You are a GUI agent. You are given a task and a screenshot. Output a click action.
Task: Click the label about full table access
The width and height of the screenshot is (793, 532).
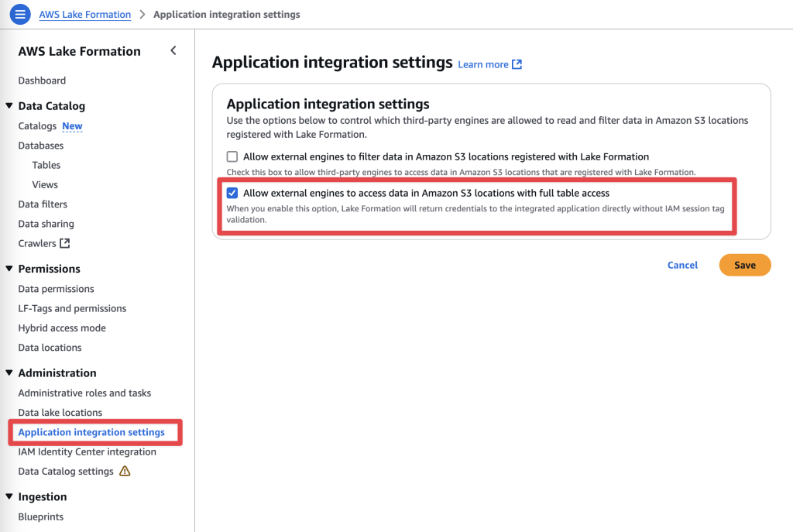tap(427, 193)
